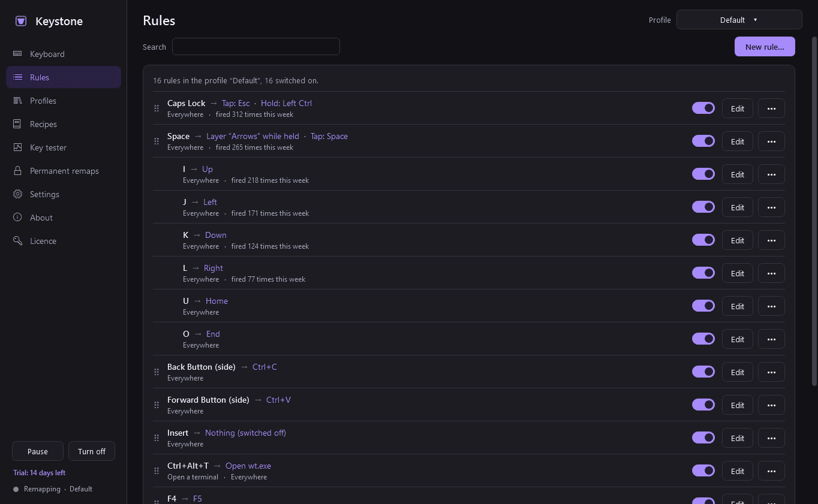The width and height of the screenshot is (818, 504).
Task: Click the Turn off button
Action: (92, 451)
